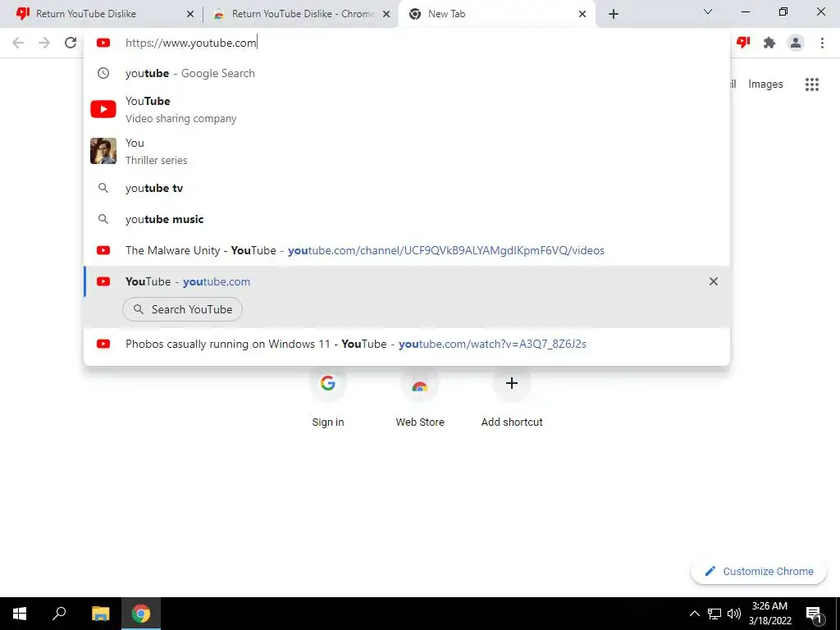Click the Customize Chrome button

pos(759,571)
